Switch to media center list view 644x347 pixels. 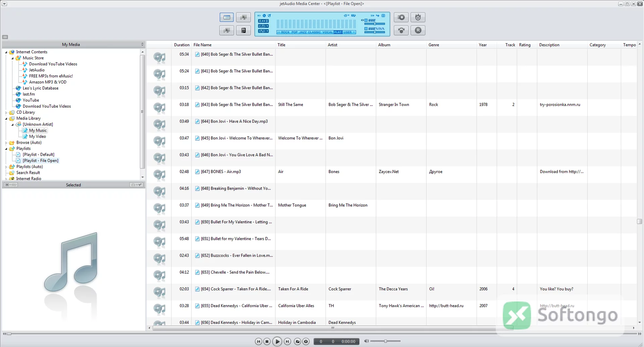tap(227, 17)
